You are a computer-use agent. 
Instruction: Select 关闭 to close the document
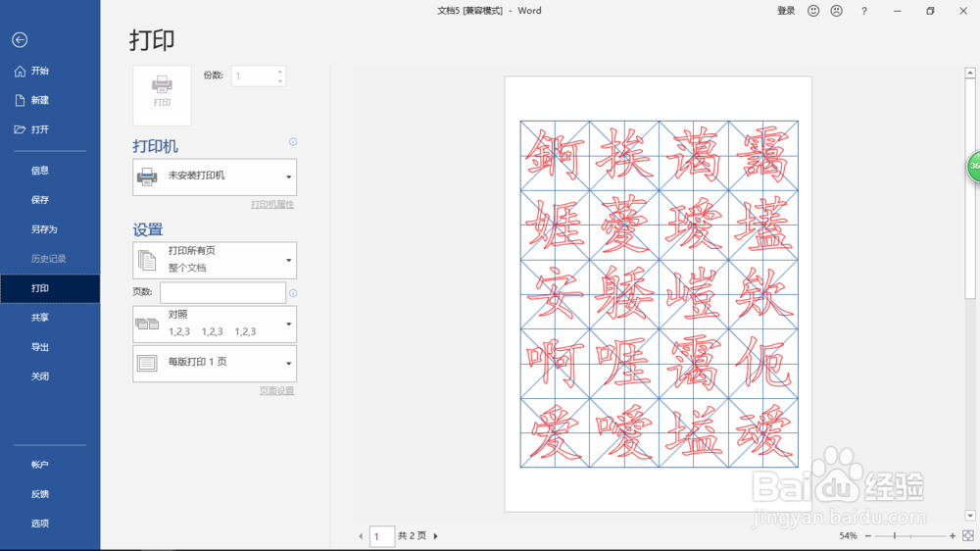[40, 376]
